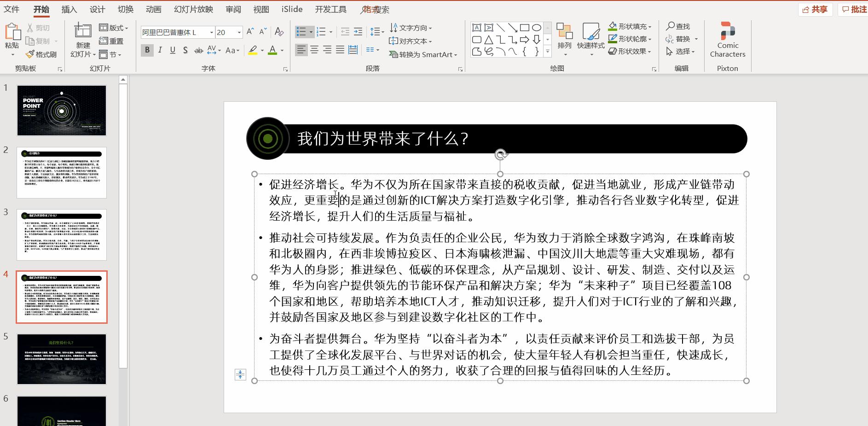Expand the Section (节) dropdown
868x426 pixels.
110,54
